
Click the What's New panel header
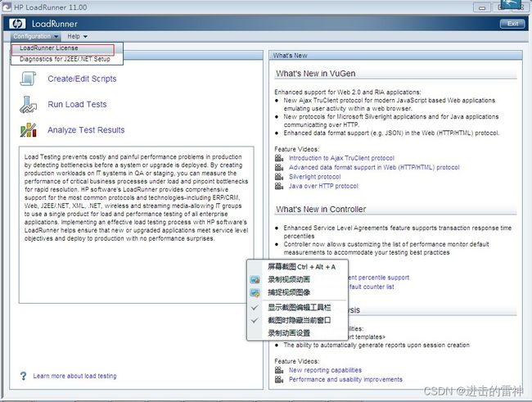coord(395,56)
